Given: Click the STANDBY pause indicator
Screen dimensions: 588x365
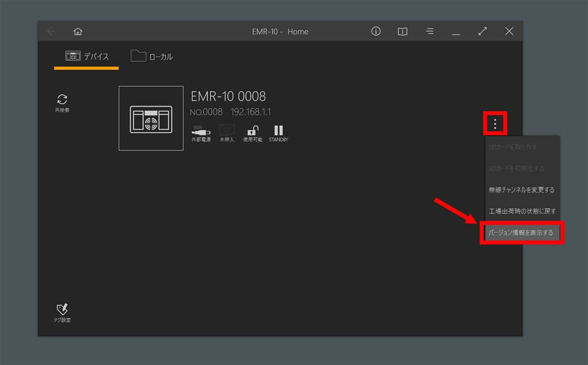Looking at the screenshot, I should 278,131.
